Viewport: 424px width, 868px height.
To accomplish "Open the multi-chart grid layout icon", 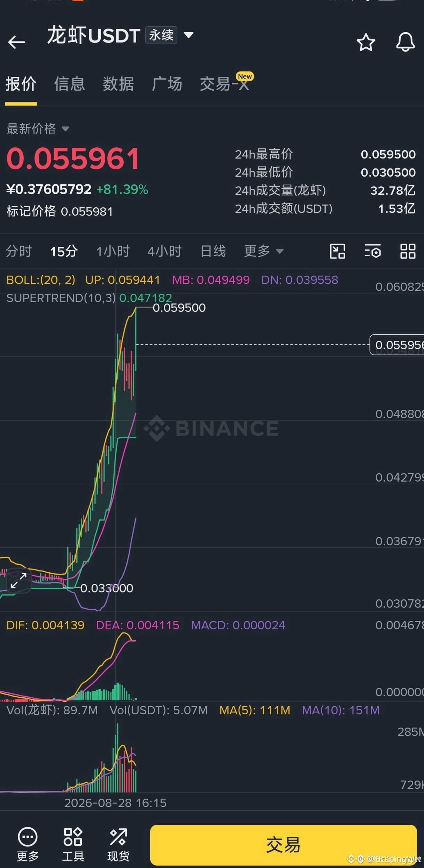I will pyautogui.click(x=408, y=251).
